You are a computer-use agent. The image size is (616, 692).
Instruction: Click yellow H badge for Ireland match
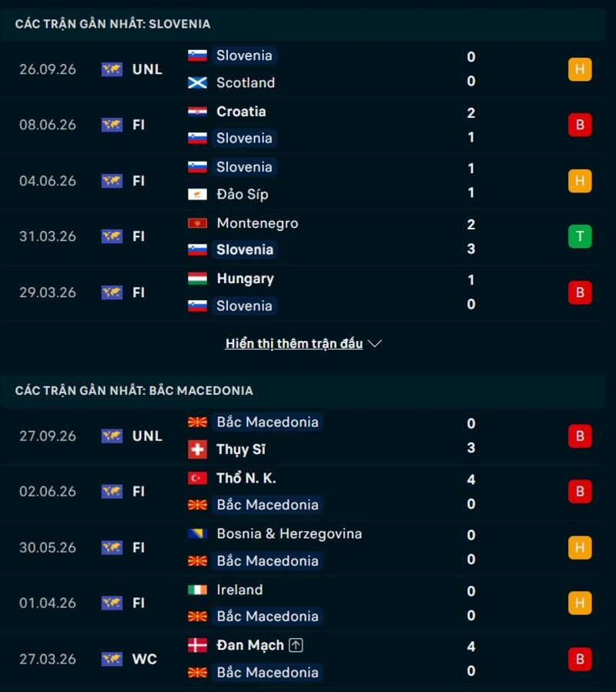click(580, 603)
